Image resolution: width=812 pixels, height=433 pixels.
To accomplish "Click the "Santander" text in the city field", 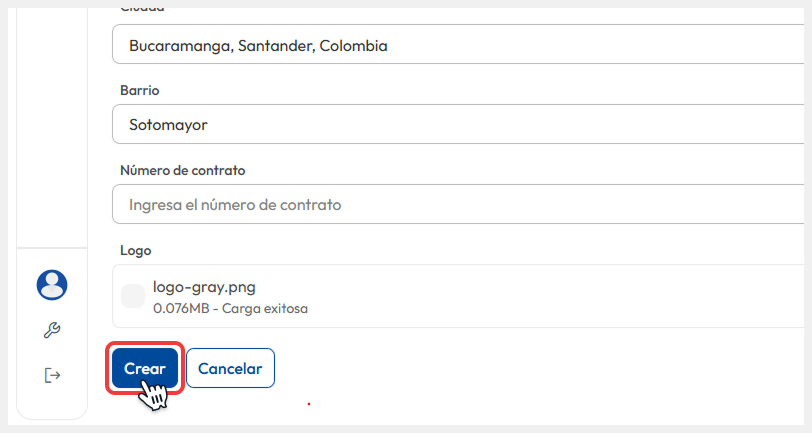I will pyautogui.click(x=276, y=45).
